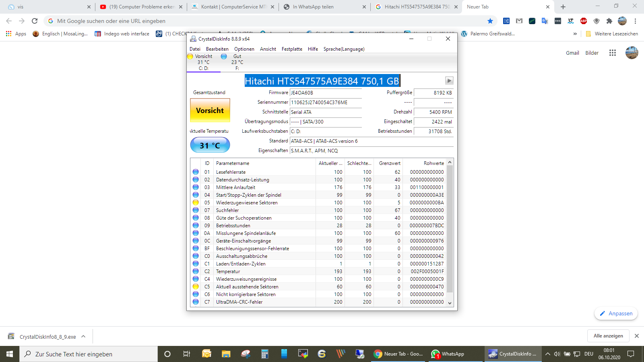Open the Google account avatar on the page

[632, 53]
